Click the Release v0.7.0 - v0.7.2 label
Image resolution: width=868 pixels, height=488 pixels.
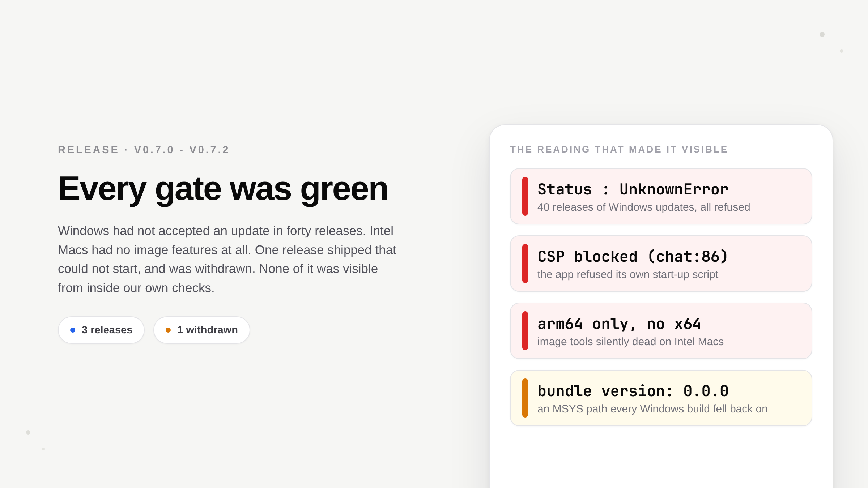coord(144,150)
